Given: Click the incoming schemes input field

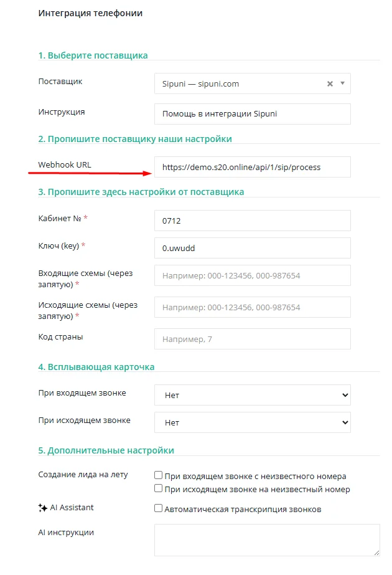Looking at the screenshot, I should (253, 275).
